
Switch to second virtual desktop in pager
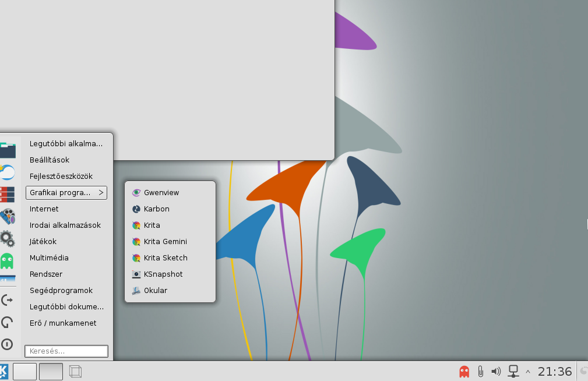click(51, 372)
